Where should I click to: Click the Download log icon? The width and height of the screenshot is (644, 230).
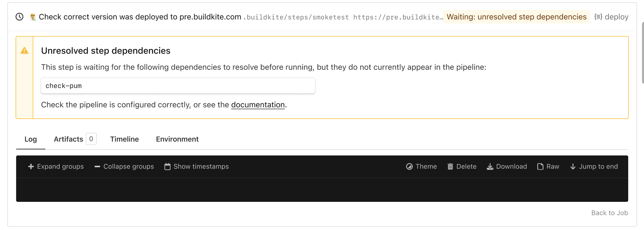point(490,167)
